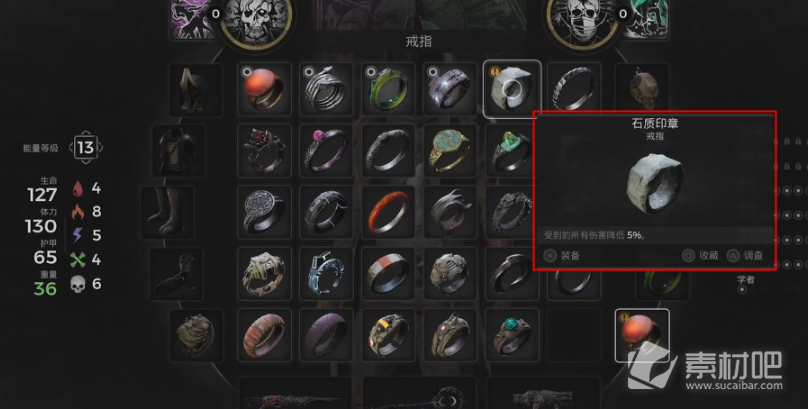Click the 收藏 favorite button
Screen dimensions: 808x409
point(700,255)
